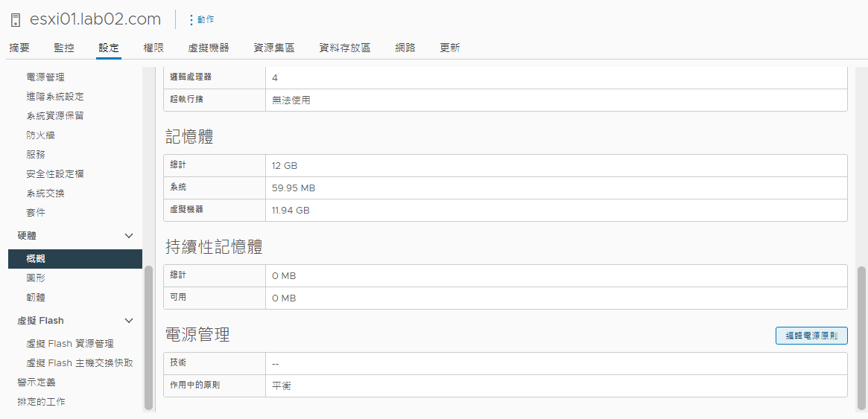Select 防火牆 in the sidebar
Viewport: 868px width, 419px height.
[40, 135]
